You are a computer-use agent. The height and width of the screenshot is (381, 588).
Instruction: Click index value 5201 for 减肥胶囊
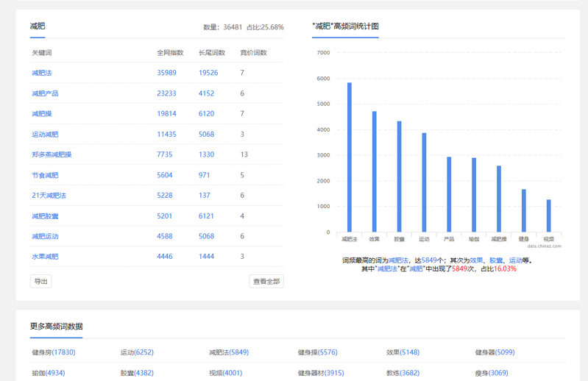click(165, 216)
